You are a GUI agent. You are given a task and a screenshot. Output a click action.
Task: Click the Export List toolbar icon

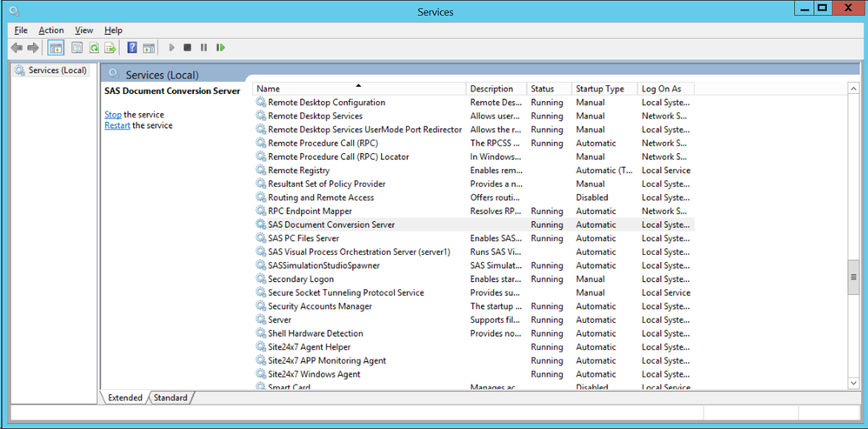click(110, 48)
